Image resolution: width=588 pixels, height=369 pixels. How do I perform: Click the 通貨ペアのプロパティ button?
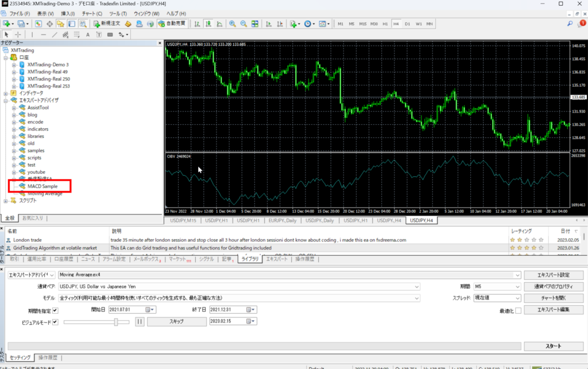pos(554,286)
